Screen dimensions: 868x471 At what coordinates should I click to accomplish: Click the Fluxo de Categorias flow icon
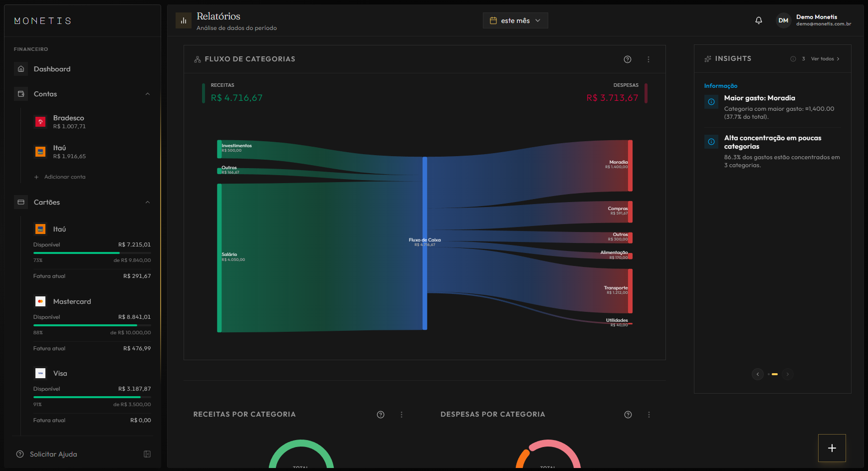(x=197, y=59)
